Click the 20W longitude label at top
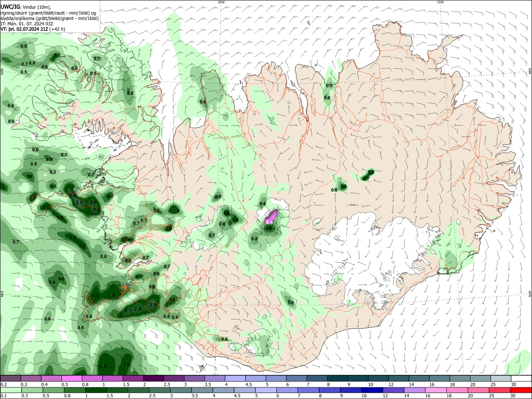Screen dimensions: 532x399 click(x=221, y=2)
